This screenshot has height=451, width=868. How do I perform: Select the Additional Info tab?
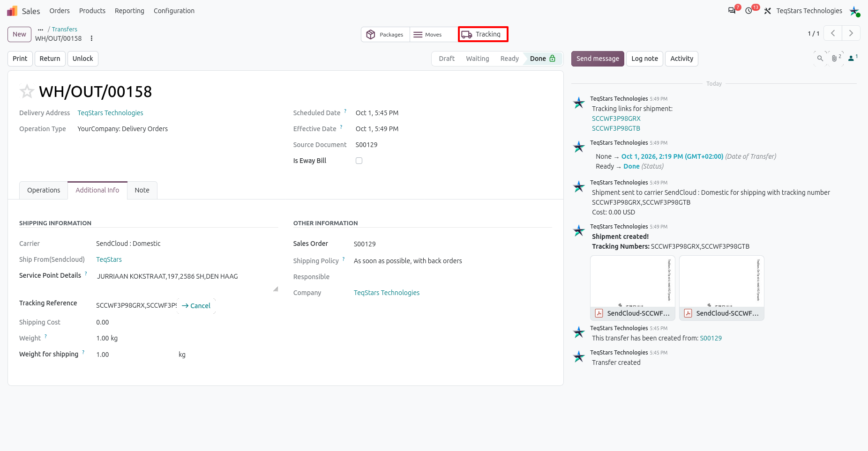[x=97, y=190]
